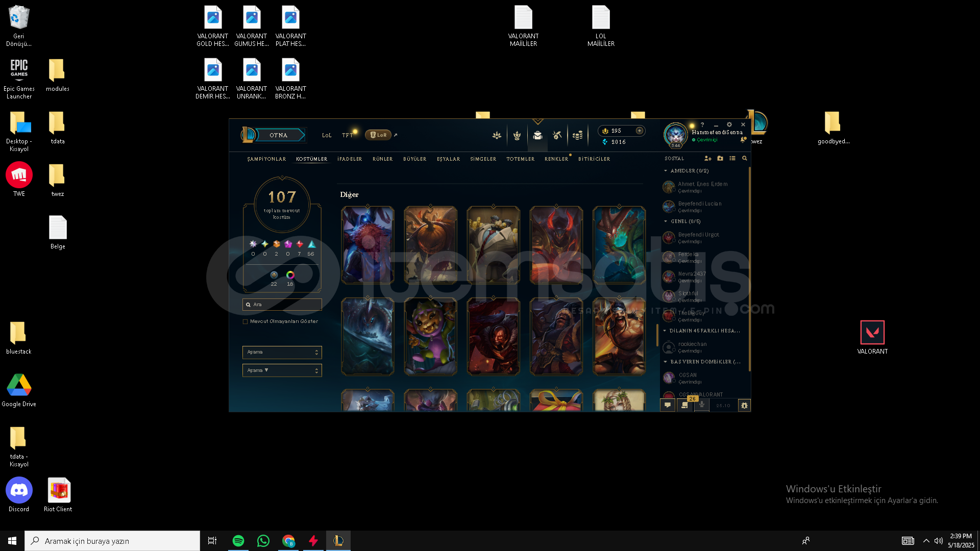Select the pumpkin-head skin thumbnail

tap(430, 245)
